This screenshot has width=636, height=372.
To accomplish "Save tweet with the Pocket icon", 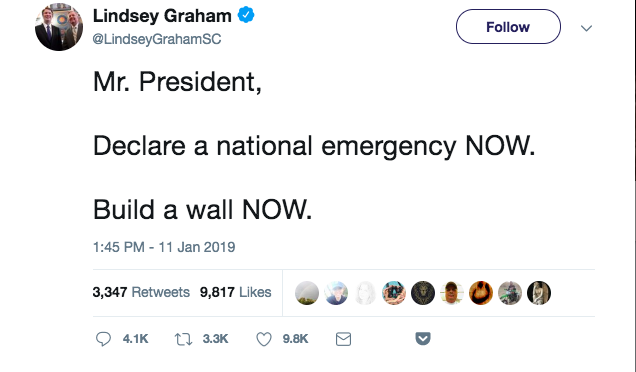I will coord(423,338).
